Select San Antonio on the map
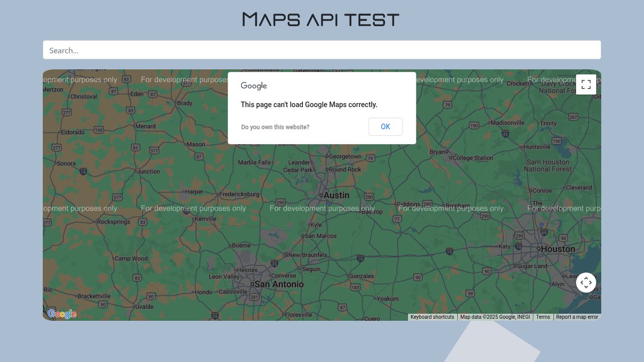 [x=279, y=284]
